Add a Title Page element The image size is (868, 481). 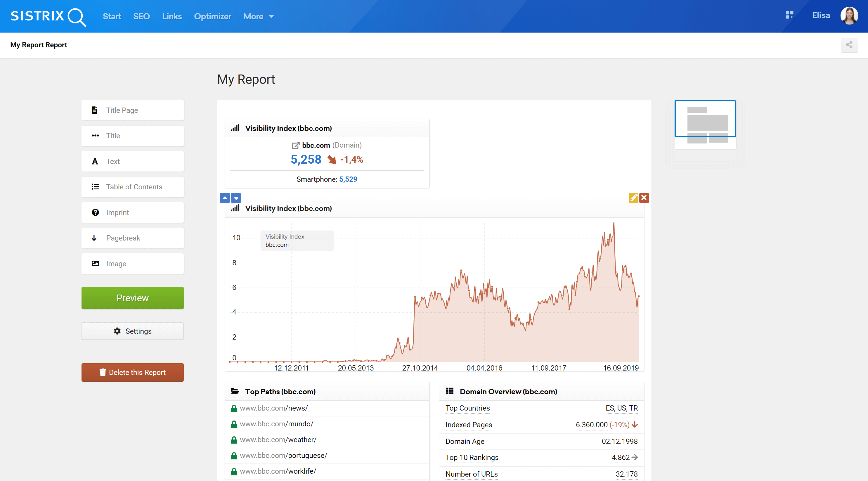click(x=132, y=110)
